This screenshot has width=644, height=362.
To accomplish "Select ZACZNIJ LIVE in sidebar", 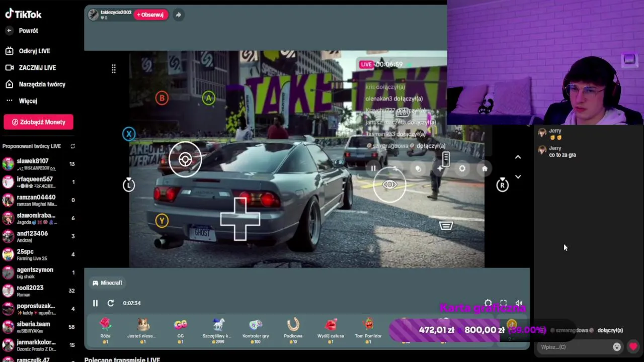I will tap(31, 67).
